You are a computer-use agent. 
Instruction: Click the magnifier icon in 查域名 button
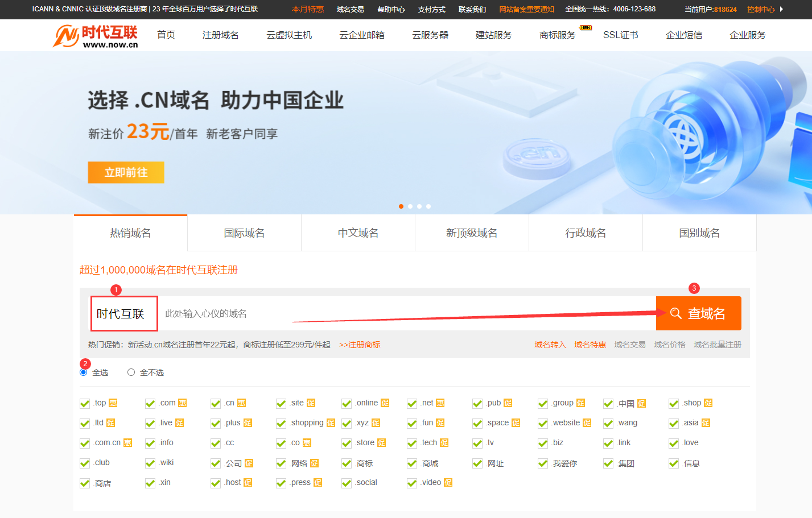click(675, 313)
